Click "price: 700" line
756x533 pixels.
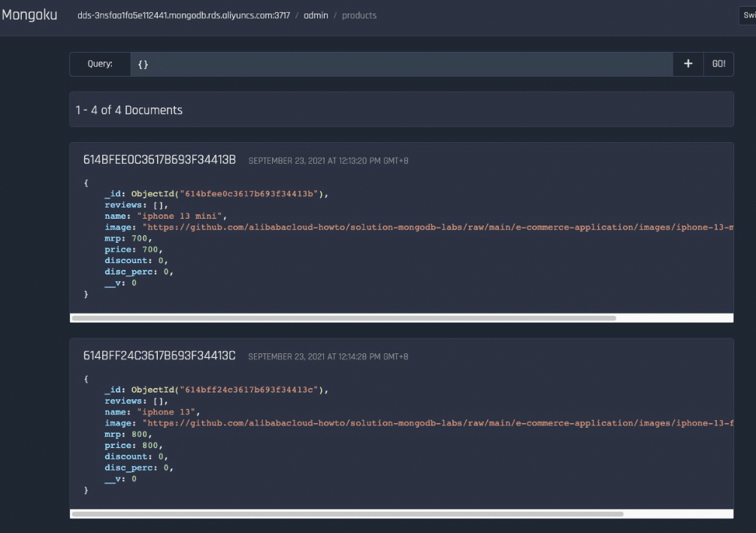pos(134,250)
